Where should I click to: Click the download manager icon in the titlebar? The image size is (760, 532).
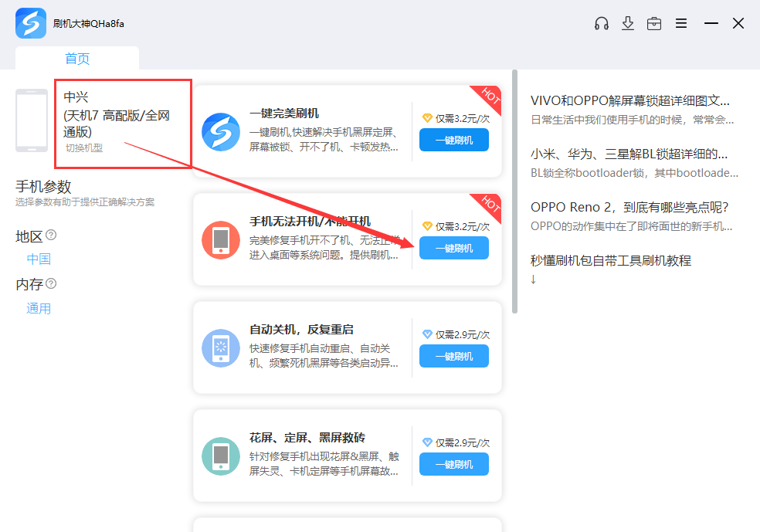coord(627,23)
